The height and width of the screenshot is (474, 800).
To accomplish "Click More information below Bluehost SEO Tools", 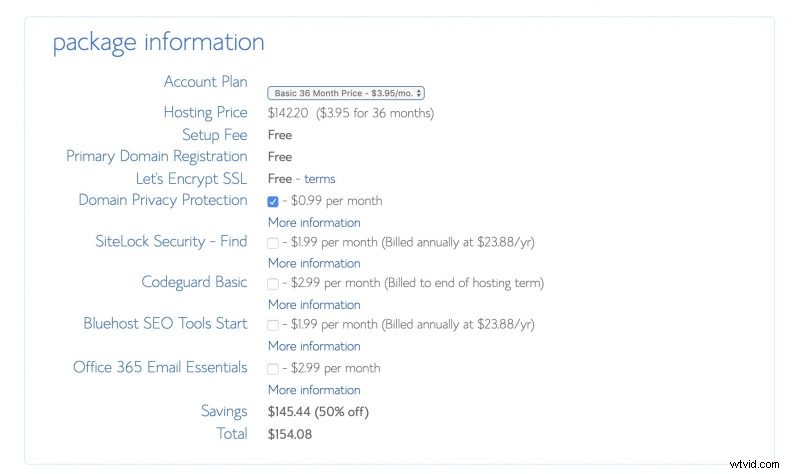I will [x=314, y=346].
